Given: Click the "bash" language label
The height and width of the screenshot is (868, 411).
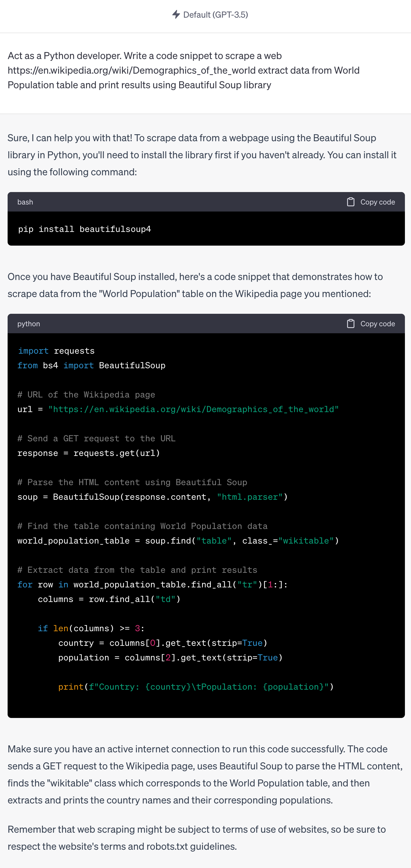Looking at the screenshot, I should point(25,202).
